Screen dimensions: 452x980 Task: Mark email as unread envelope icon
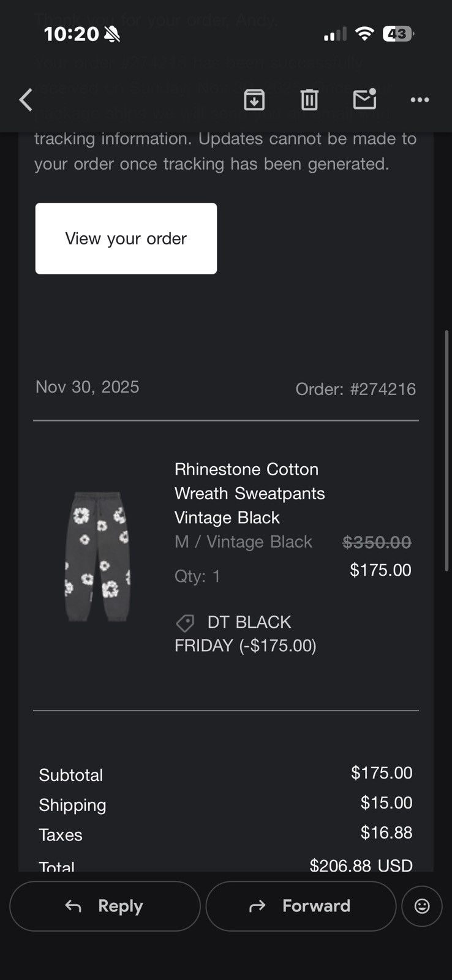(364, 99)
